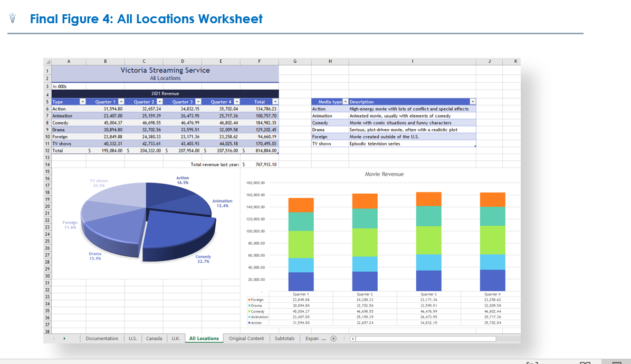This screenshot has height=364, width=631.
Task: Open the Quarter 2 filter dropdown
Action: pos(160,102)
